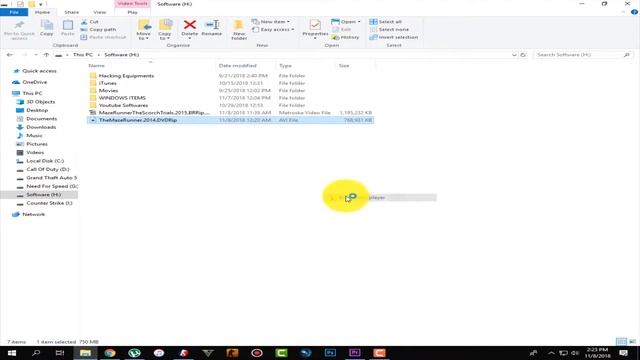Switch to the Share ribbon tab
Screen dimensions: 640x360
(71, 12)
